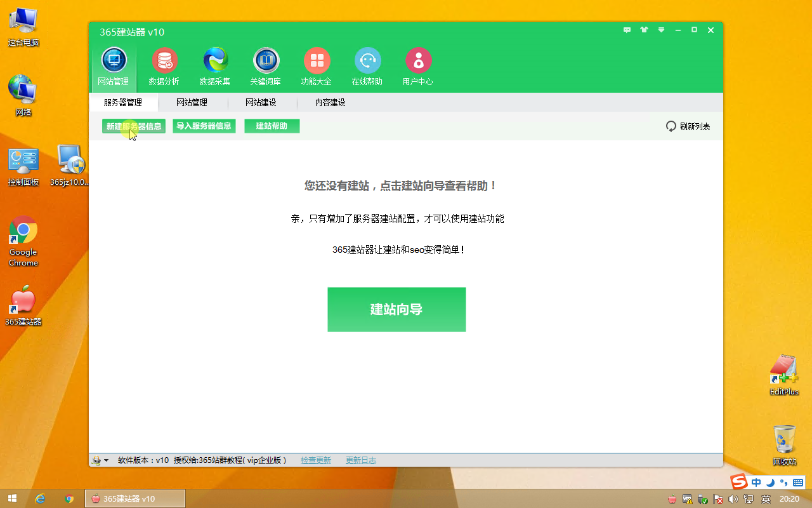Click the 20:20 taskbar clock
Viewport: 812px width, 508px height.
789,499
